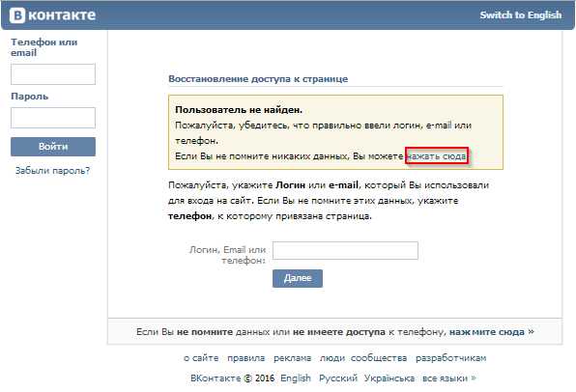Open the сообщества footer link
Viewport: 576px width, 392px height.
379,358
